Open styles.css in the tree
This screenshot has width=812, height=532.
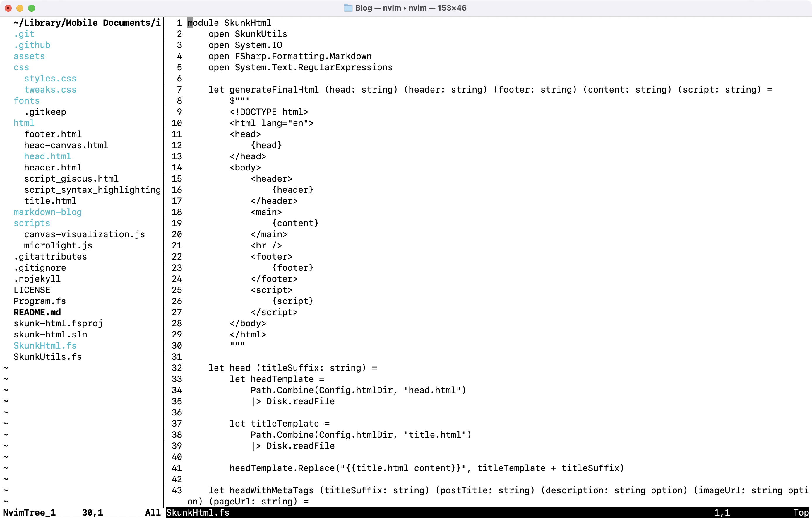point(50,79)
